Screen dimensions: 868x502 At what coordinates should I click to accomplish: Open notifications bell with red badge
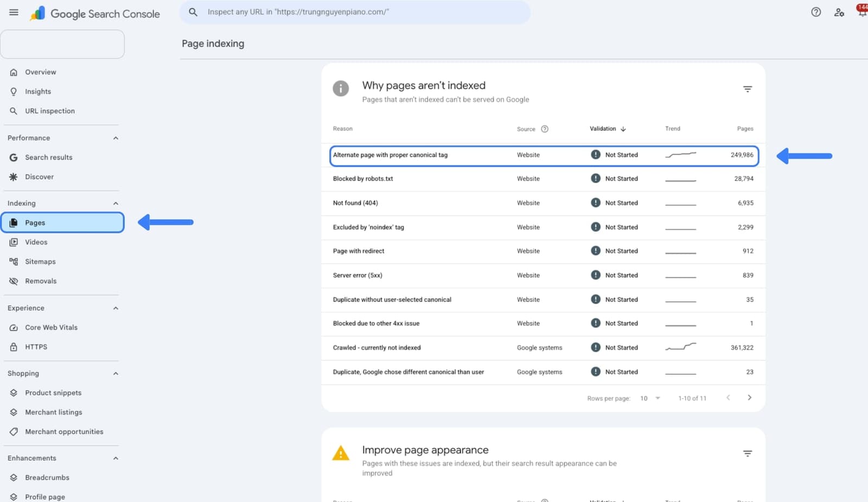862,10
